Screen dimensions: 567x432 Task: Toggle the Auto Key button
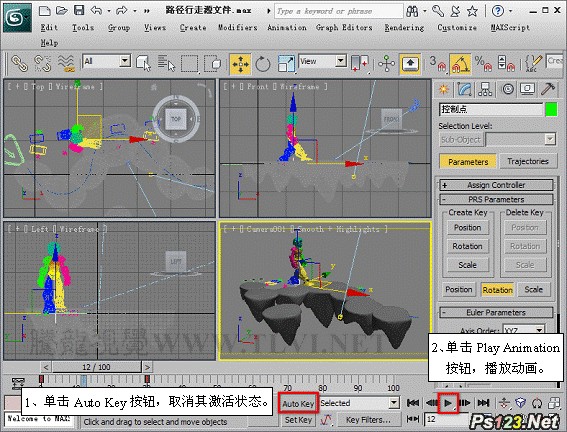pos(298,404)
